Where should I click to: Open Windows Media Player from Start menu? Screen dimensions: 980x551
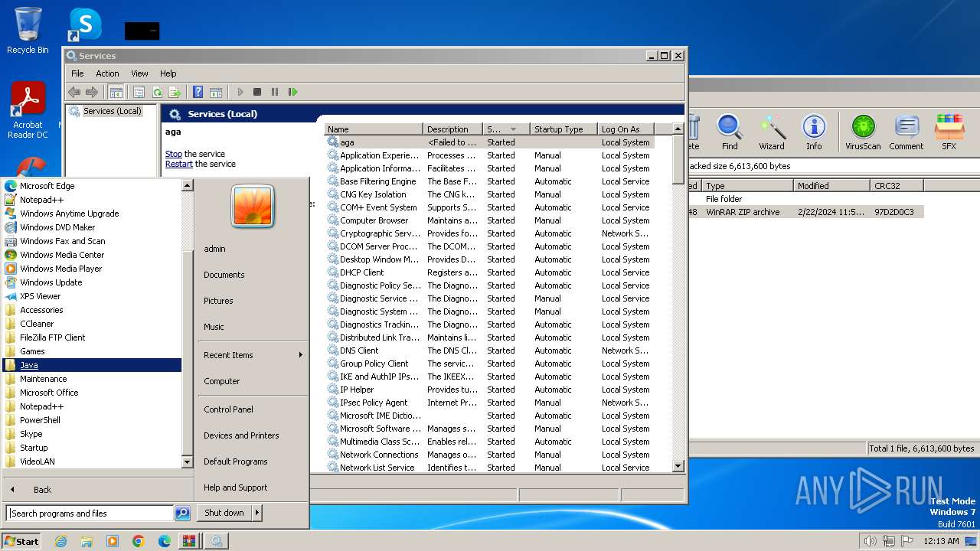(92, 269)
